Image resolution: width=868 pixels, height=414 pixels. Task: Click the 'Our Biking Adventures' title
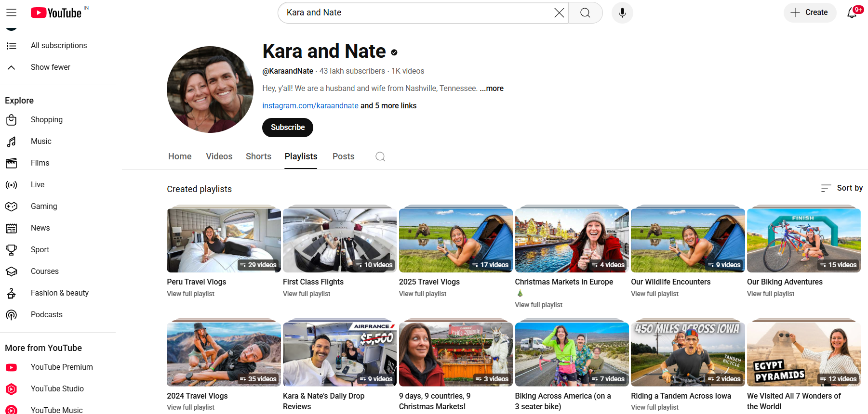tap(785, 282)
